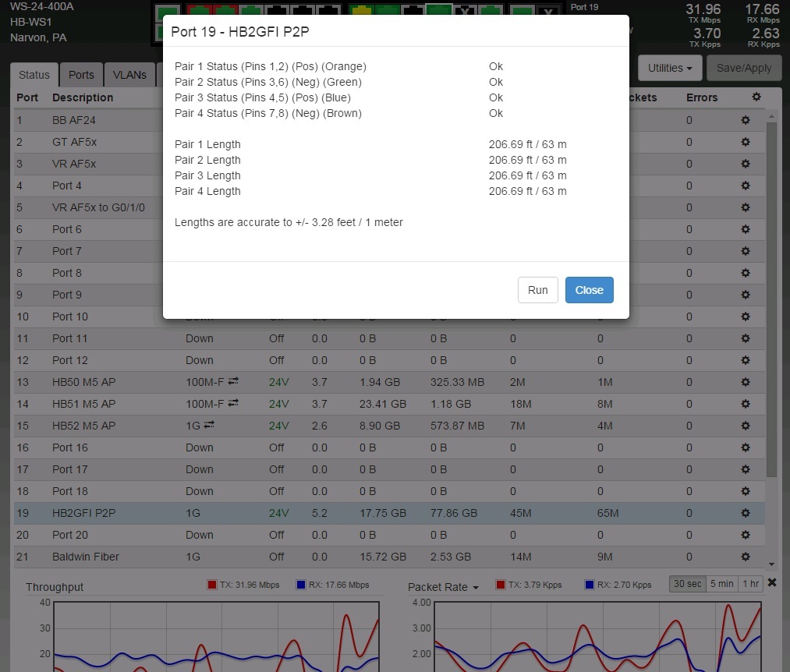The width and height of the screenshot is (790, 672).
Task: Open gear menu for HB52 M5 AP
Action: point(745,426)
